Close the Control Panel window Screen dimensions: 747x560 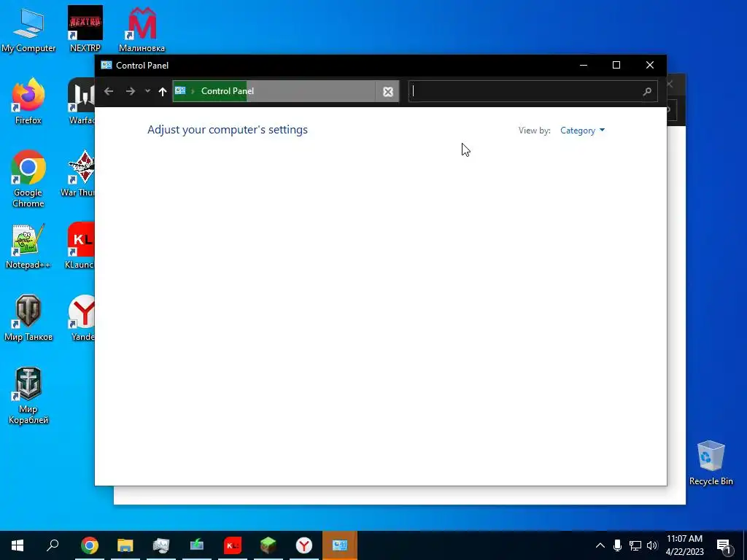[x=650, y=65]
